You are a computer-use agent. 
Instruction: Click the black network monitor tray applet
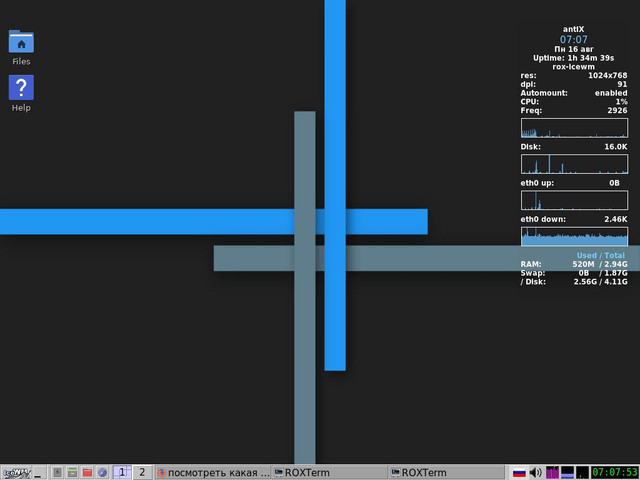582,473
